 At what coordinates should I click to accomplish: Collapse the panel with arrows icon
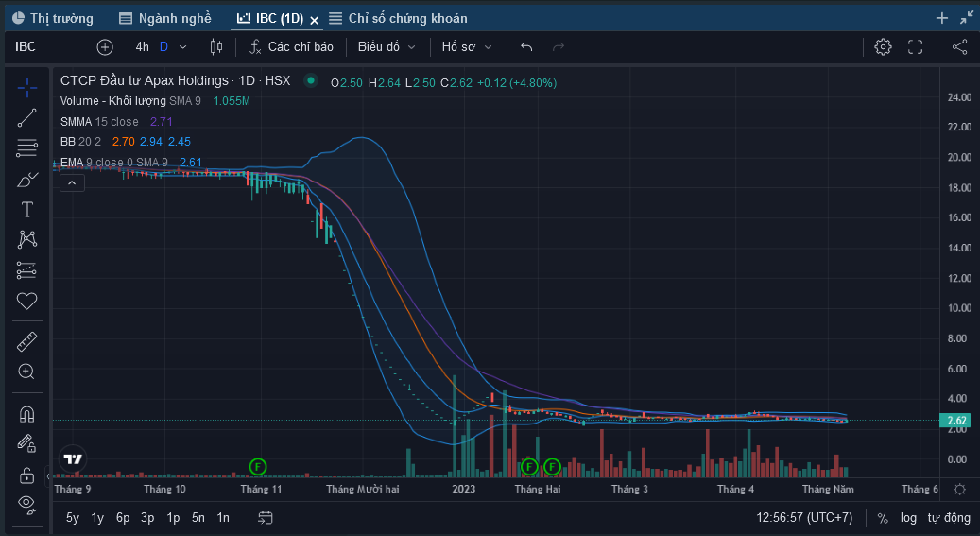[x=966, y=18]
